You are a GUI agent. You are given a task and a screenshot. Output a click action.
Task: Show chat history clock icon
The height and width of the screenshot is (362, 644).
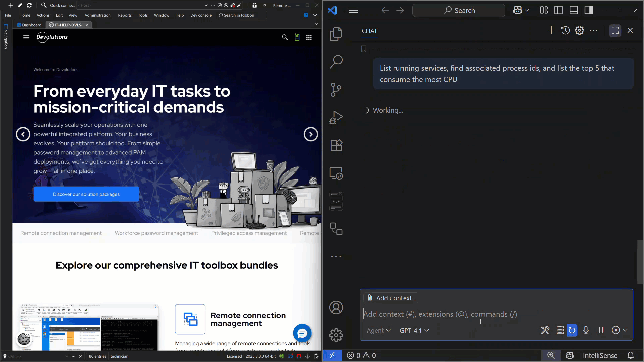click(566, 30)
